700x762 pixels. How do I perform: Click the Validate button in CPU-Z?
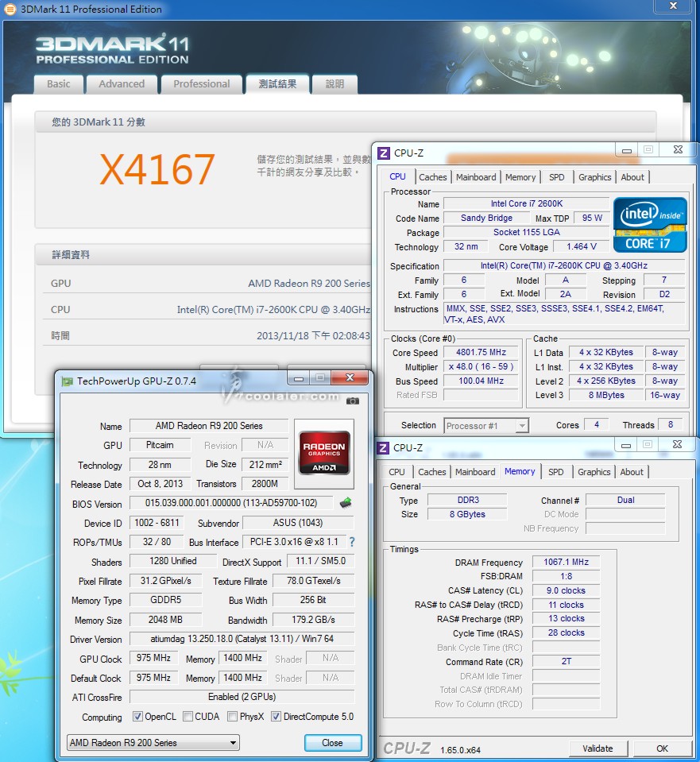tap(598, 748)
